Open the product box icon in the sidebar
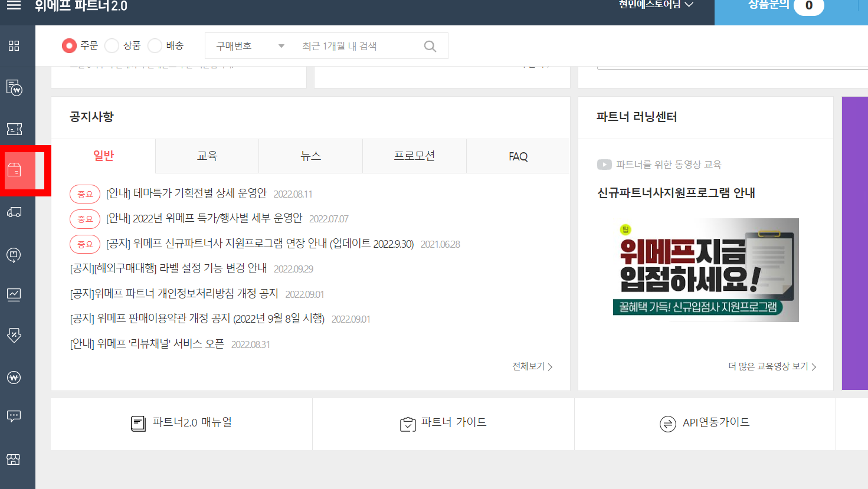Screen dimensions: 868x489 14,170
